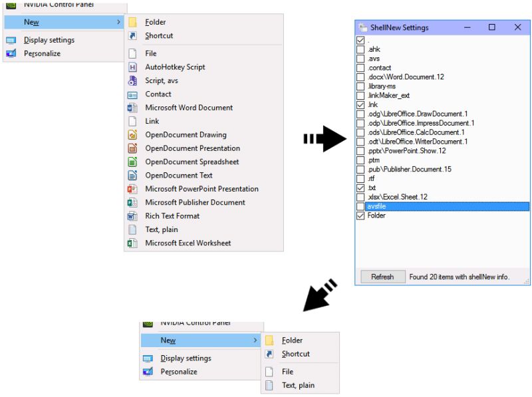Click the OpenDocument Spreadsheet icon
Screen dimensions: 532x397
pyautogui.click(x=132, y=162)
